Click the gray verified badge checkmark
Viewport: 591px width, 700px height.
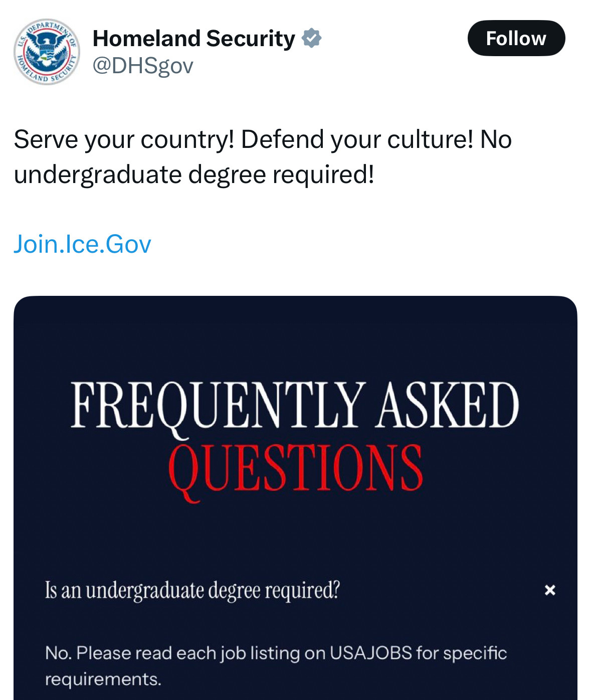(x=312, y=38)
